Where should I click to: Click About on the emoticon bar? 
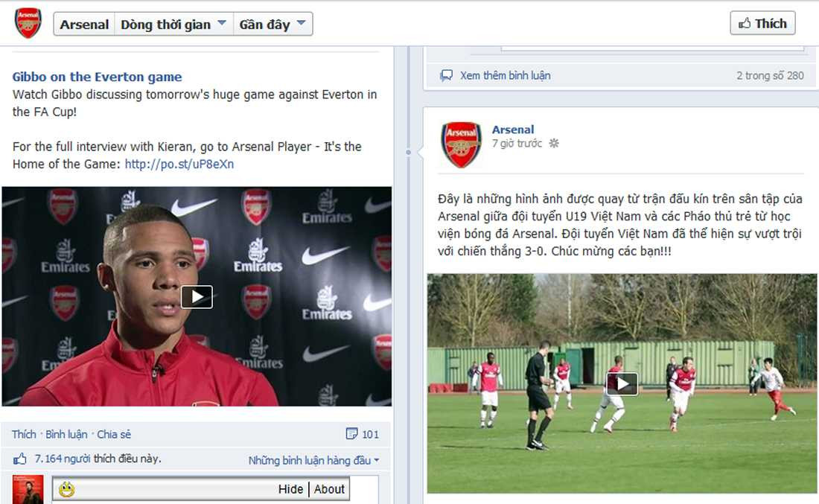329,489
